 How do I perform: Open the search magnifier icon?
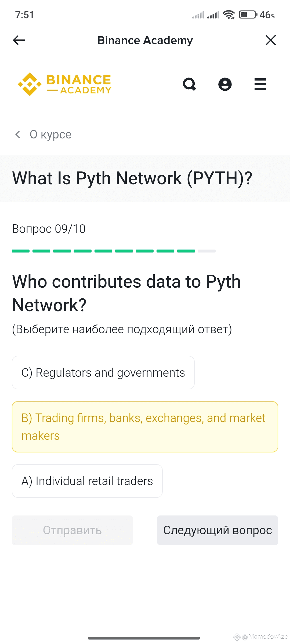point(190,84)
